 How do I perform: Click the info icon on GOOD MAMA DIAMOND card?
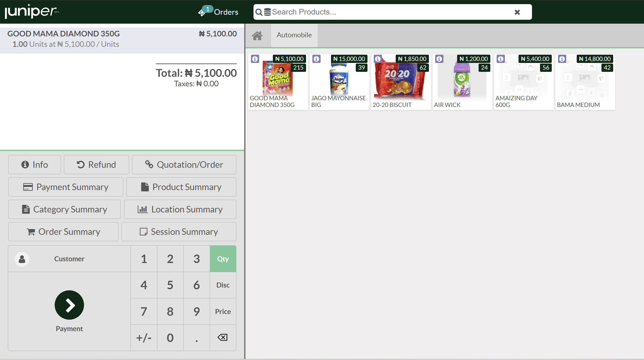tap(255, 59)
